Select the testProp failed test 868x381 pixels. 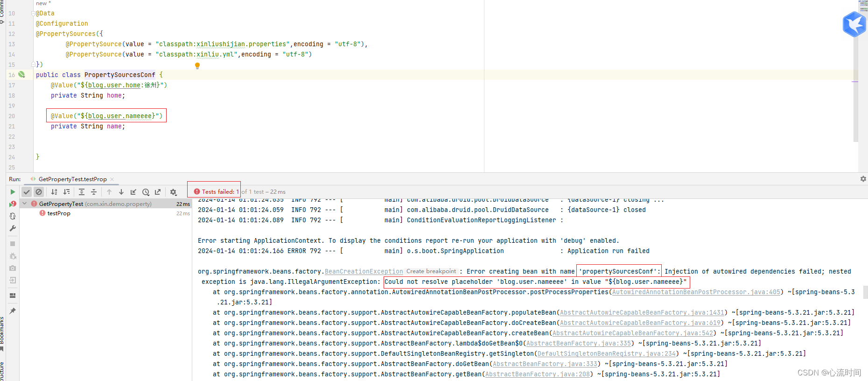pyautogui.click(x=59, y=213)
